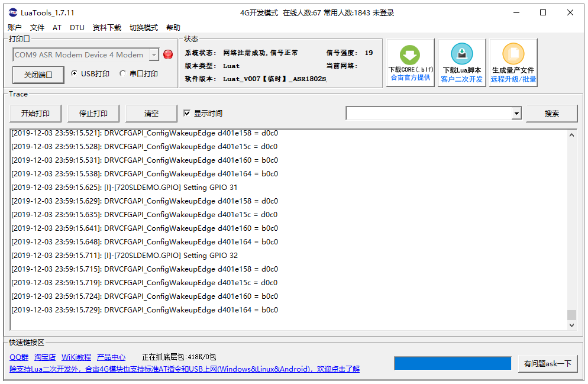Screen dimensions: 588x384
Task: Open the 产品中心 link
Action: [x=111, y=357]
